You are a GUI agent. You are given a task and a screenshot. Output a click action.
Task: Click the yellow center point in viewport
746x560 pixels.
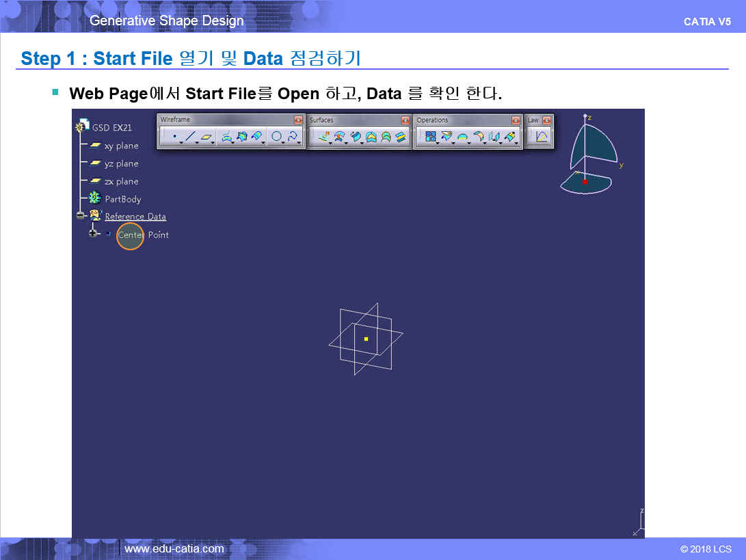(366, 338)
